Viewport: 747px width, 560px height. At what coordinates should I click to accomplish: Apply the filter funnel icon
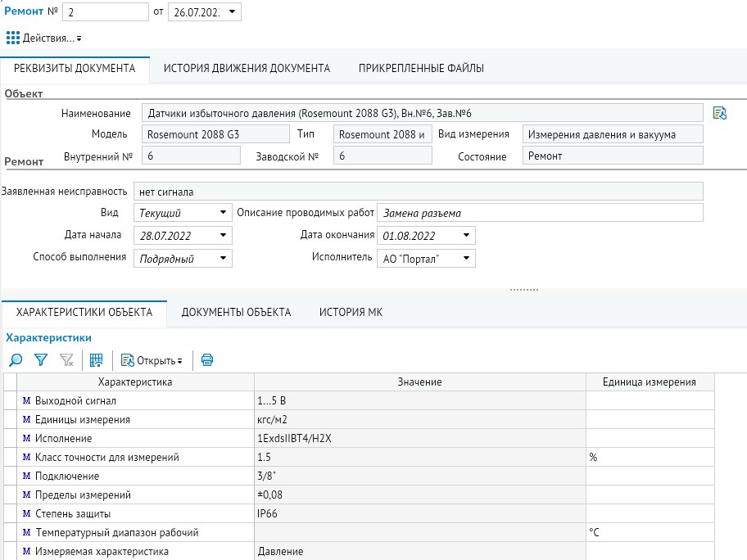(41, 360)
